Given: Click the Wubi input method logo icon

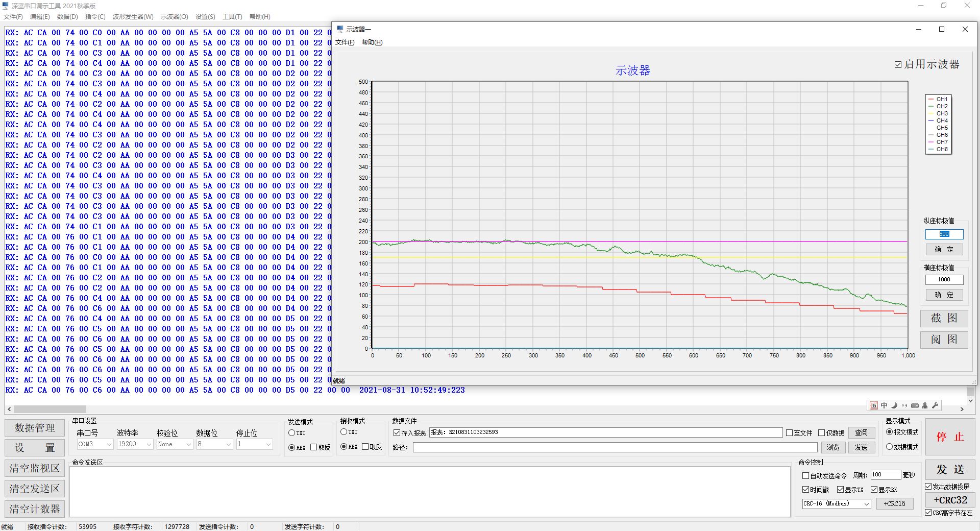Looking at the screenshot, I should click(874, 405).
